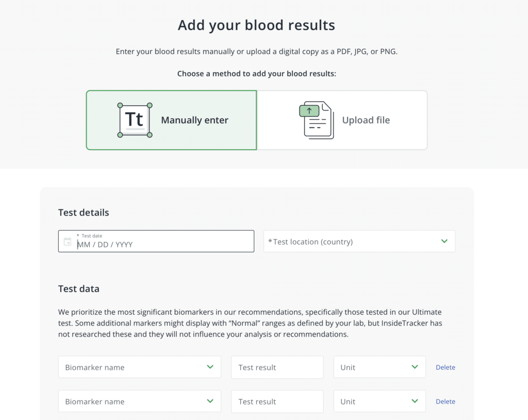Click the calendar icon in Test date

[68, 241]
